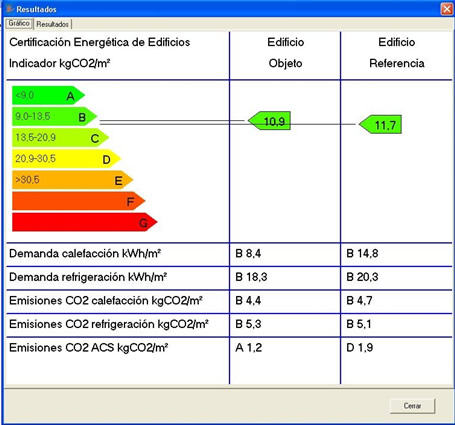Click the Demanda refrigeración kWh/m² label
The height and width of the screenshot is (425, 455).
[88, 277]
